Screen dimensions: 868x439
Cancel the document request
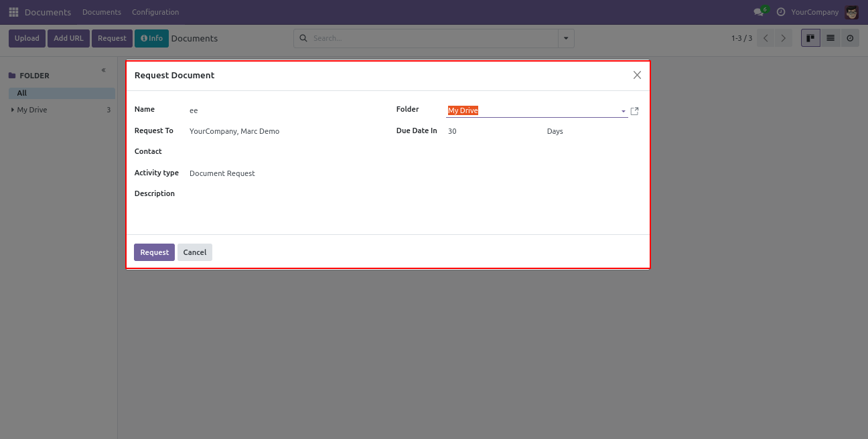195,252
